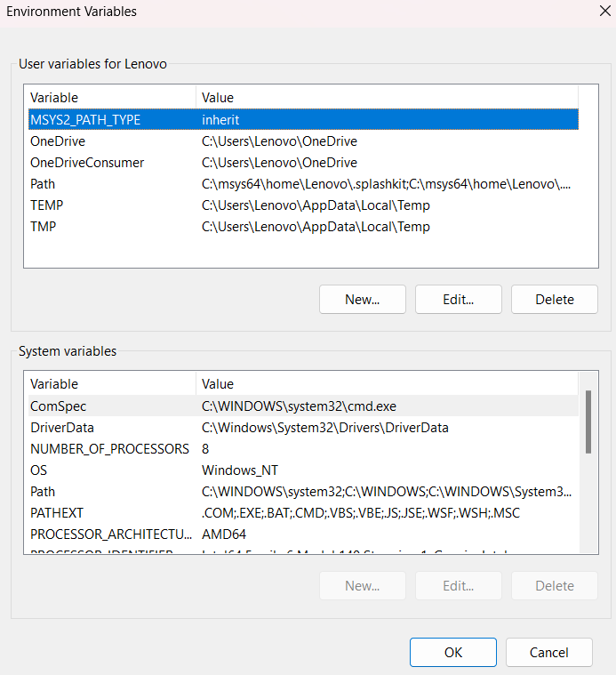Click Value column header in User variables
This screenshot has width=616, height=675.
click(x=388, y=97)
